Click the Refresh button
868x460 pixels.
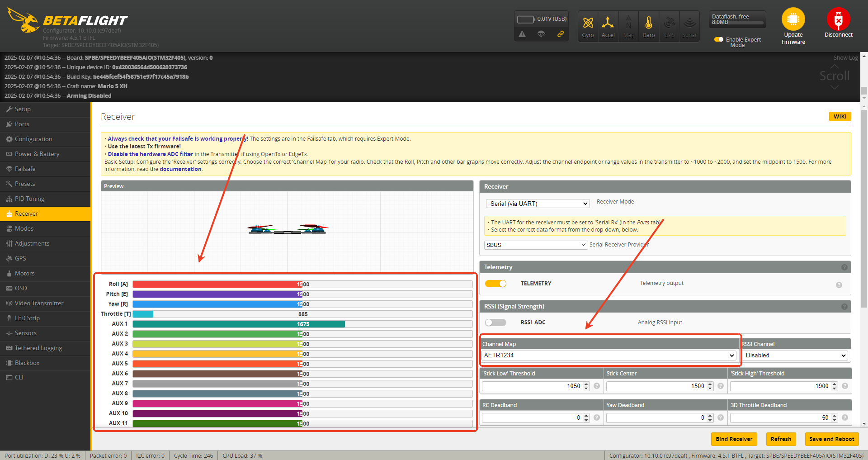pyautogui.click(x=781, y=439)
